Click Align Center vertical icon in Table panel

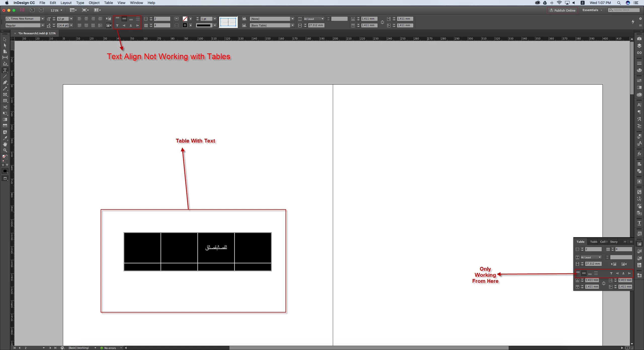coord(584,273)
